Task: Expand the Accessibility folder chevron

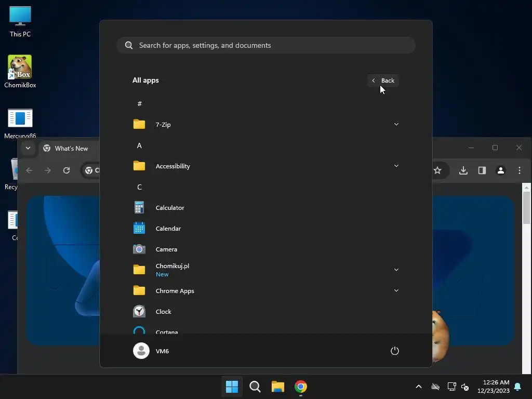Action: pyautogui.click(x=396, y=166)
